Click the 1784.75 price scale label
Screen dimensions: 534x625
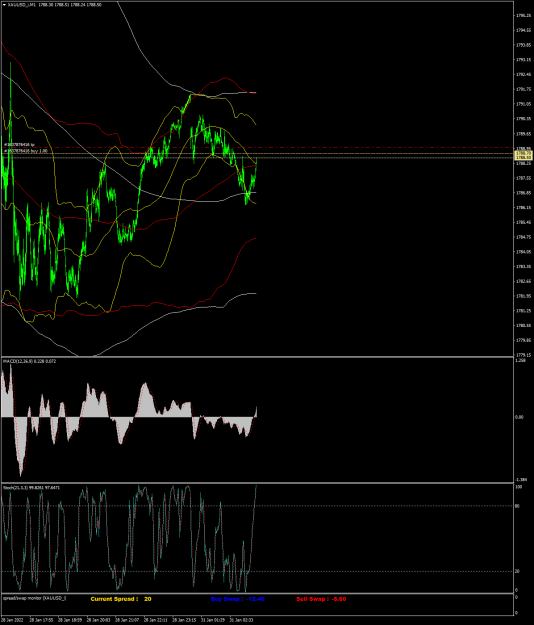coord(523,237)
